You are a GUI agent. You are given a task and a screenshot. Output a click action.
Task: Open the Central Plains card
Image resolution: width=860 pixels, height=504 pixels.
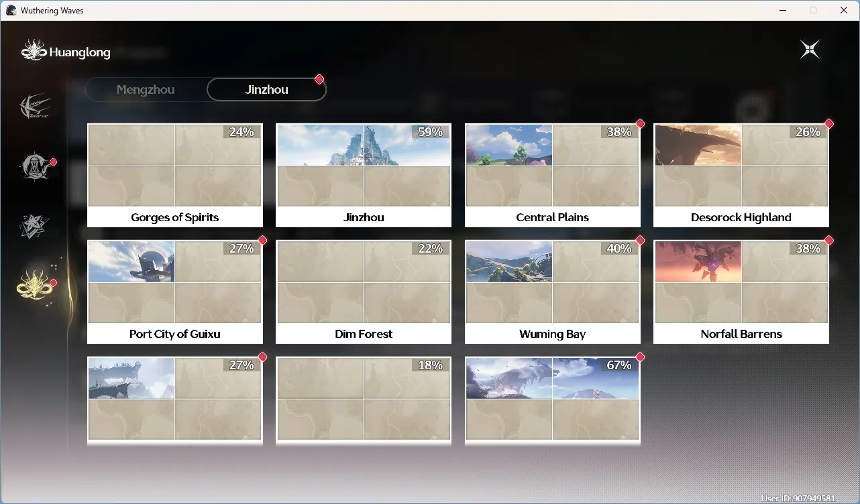(553, 176)
